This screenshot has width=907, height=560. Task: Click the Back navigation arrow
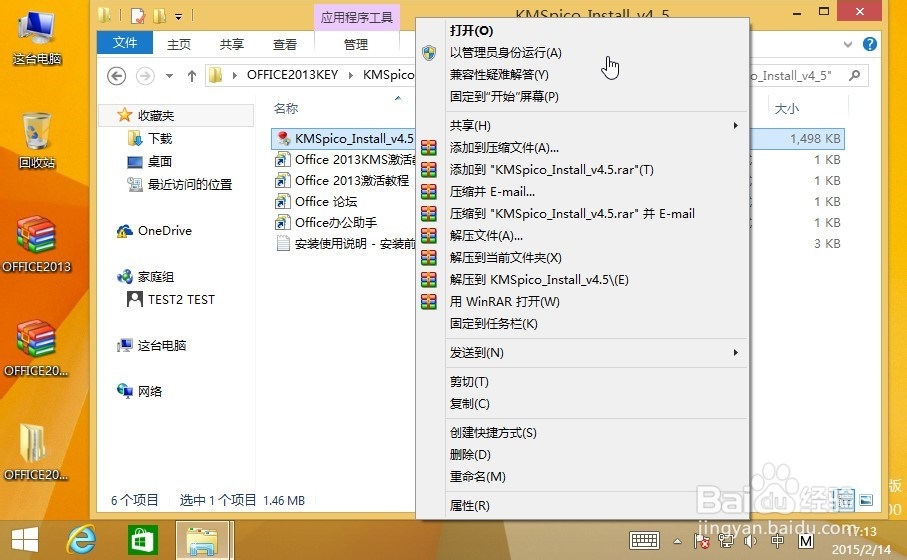pyautogui.click(x=117, y=76)
